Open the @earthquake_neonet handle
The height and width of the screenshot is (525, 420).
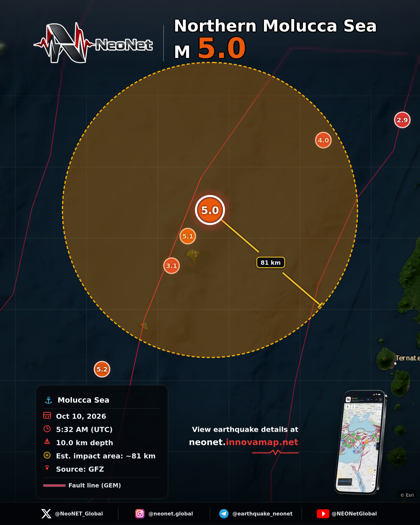point(262,514)
